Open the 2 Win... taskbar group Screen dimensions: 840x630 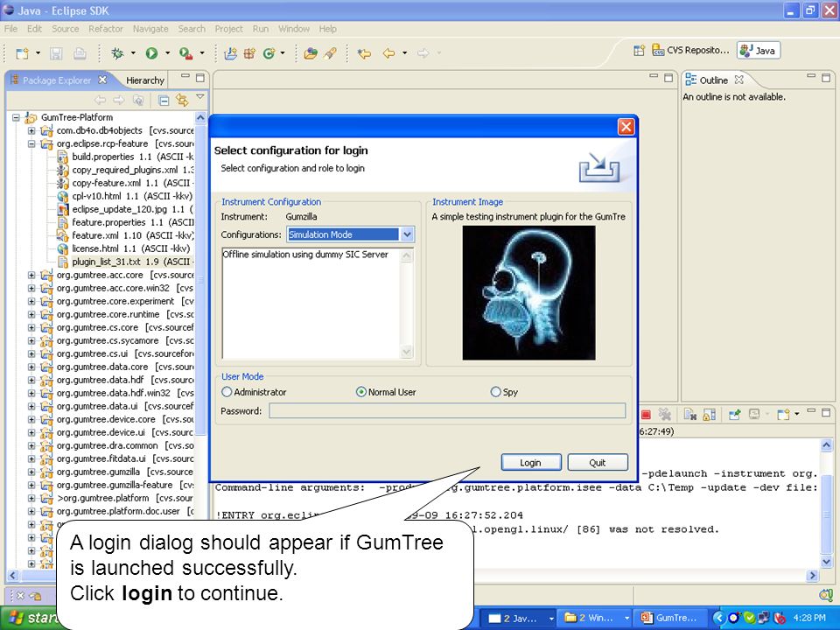coord(595,618)
